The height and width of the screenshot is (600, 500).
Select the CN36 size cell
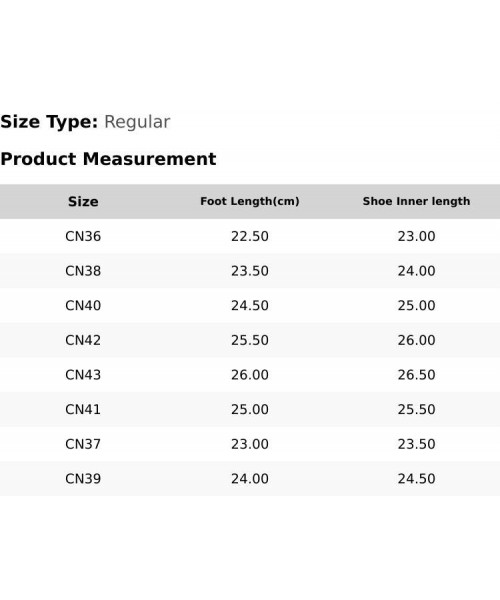click(83, 236)
